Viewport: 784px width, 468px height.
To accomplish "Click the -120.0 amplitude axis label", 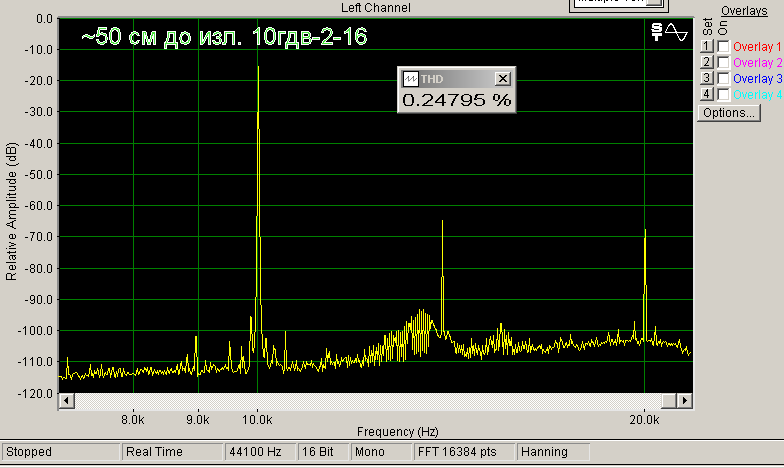I will pyautogui.click(x=35, y=394).
